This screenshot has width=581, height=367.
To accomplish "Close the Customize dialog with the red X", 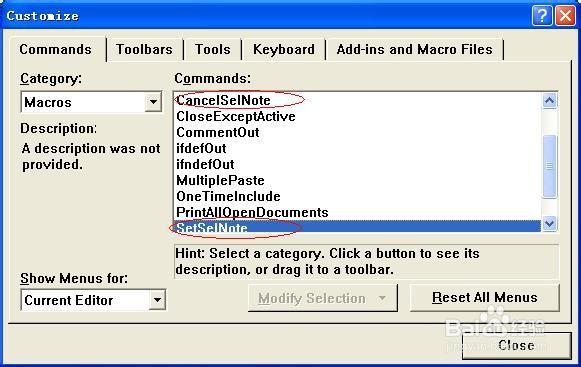I will [565, 16].
